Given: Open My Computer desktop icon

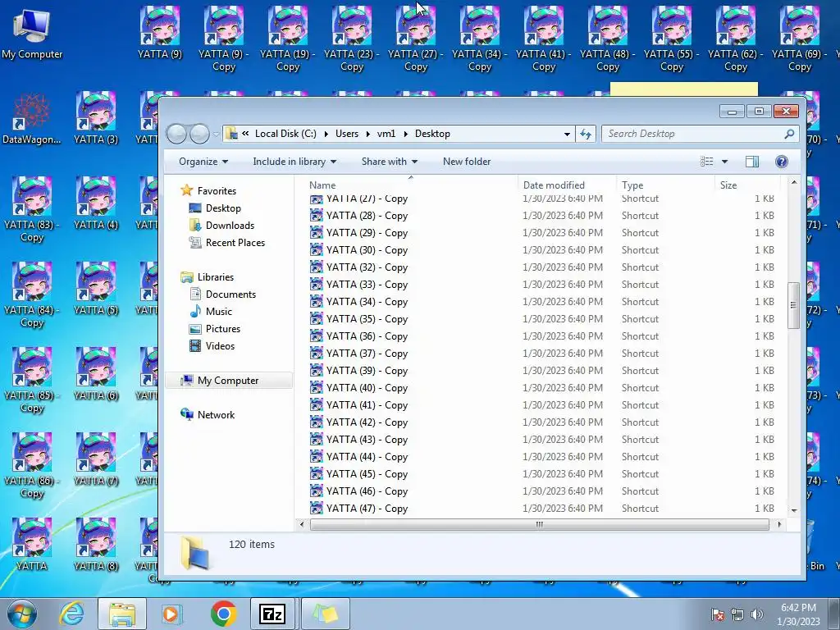Looking at the screenshot, I should point(32,34).
